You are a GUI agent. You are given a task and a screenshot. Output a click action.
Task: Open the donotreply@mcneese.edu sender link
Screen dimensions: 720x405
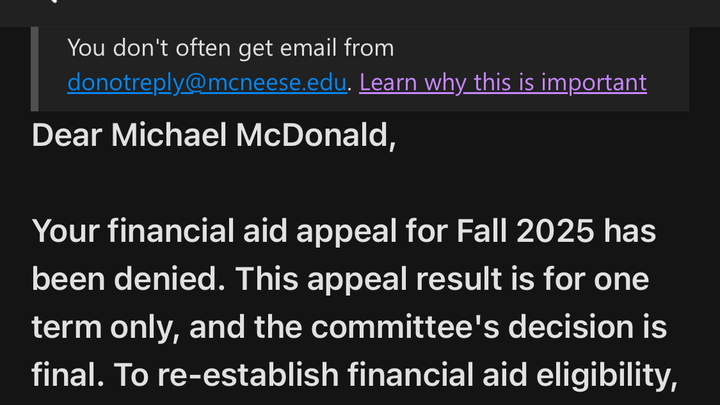point(207,82)
